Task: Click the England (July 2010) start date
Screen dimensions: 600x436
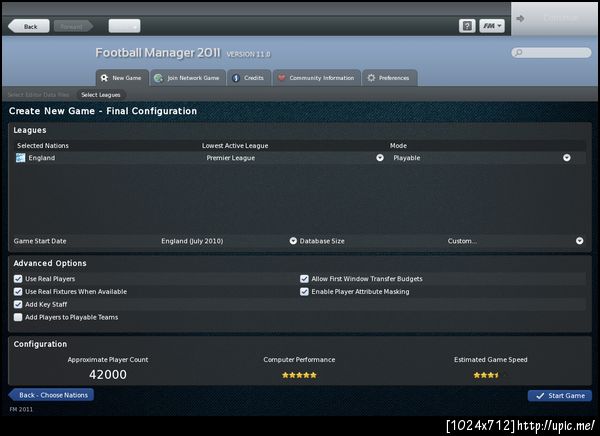Action: pyautogui.click(x=192, y=241)
